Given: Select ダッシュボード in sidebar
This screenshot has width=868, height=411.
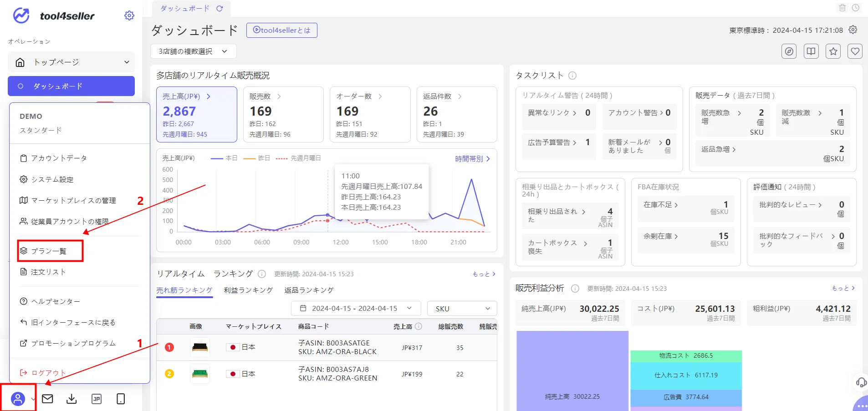Looking at the screenshot, I should [71, 86].
